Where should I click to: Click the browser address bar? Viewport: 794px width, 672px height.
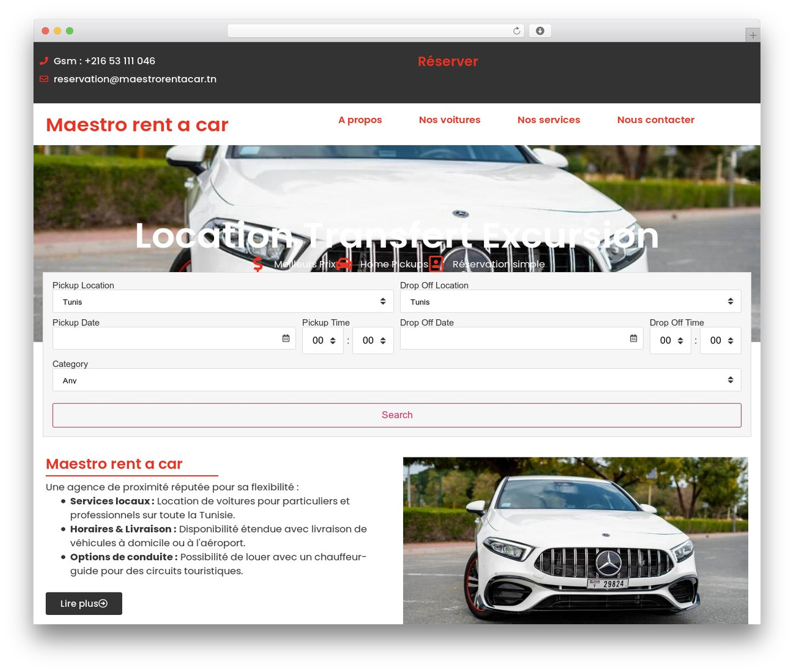point(376,31)
